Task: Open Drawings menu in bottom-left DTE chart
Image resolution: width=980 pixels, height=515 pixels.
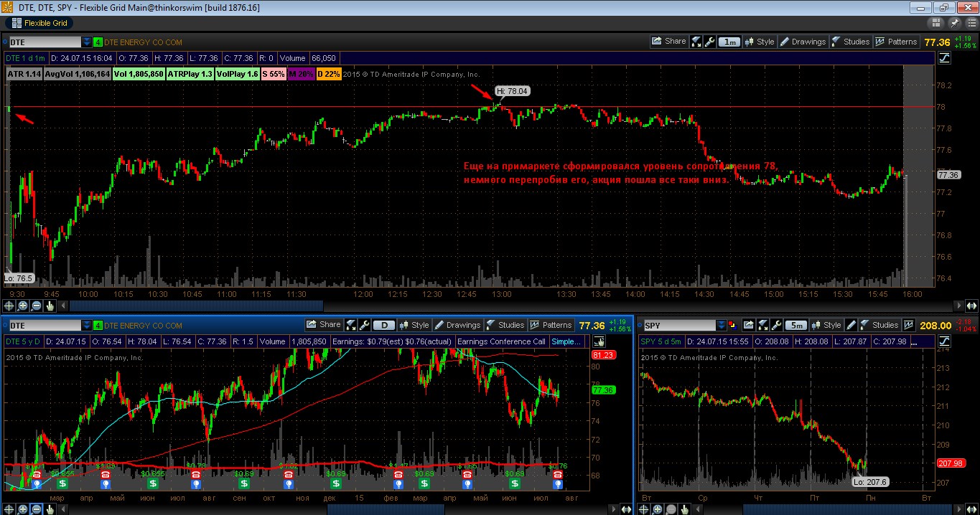Action: click(x=457, y=325)
